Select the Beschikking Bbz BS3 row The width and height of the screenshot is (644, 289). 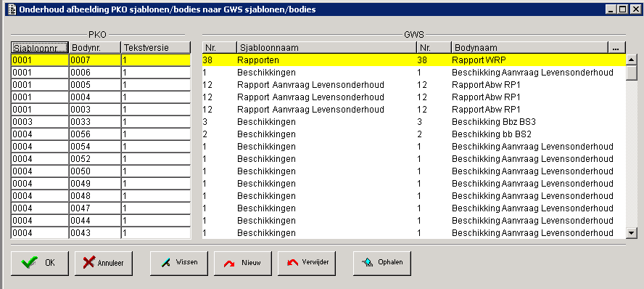tap(413, 122)
